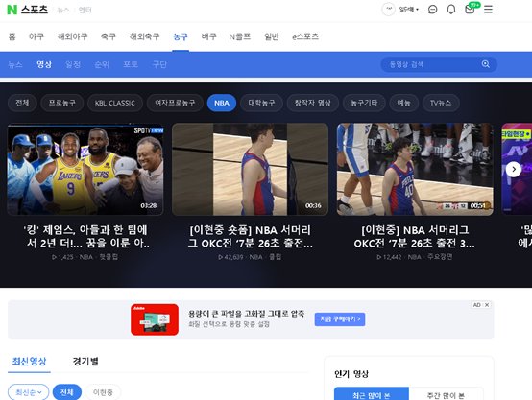The width and height of the screenshot is (532, 400).
Task: Select 영상 in the blue submenu
Action: (44, 64)
